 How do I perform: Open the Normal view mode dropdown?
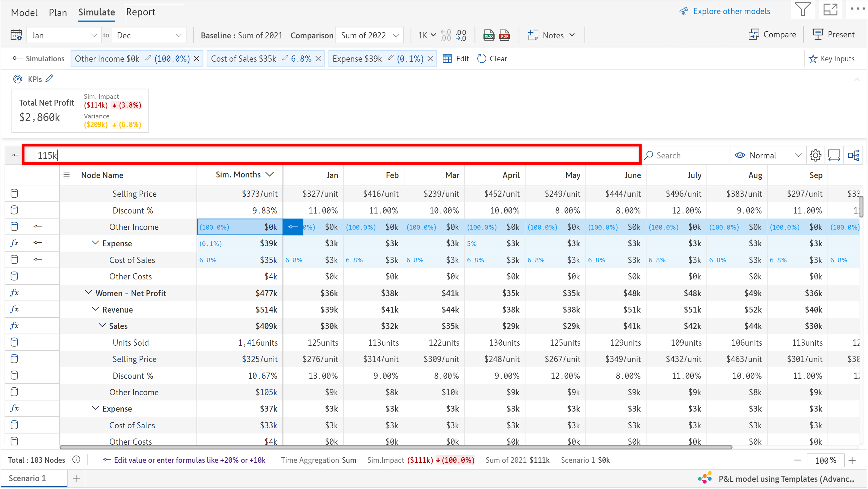pos(768,155)
